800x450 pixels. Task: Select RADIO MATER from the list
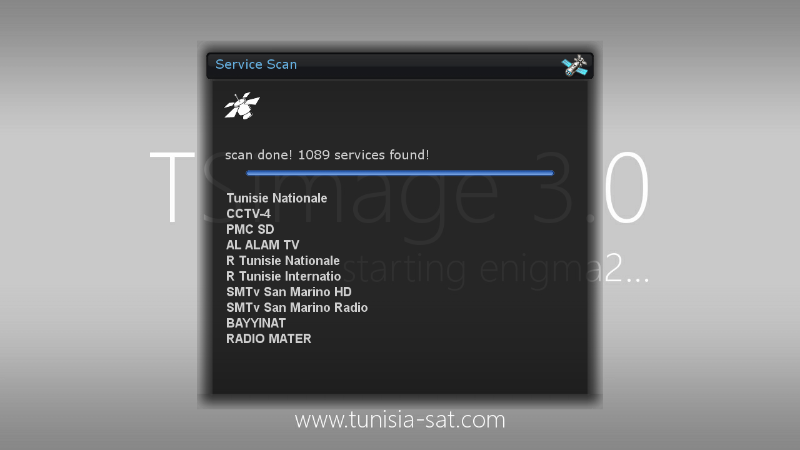(x=268, y=339)
